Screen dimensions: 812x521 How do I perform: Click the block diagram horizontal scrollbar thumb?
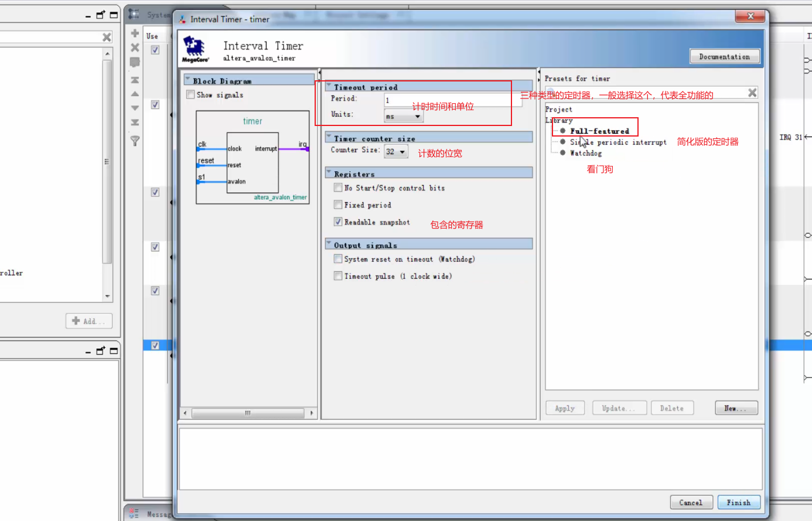click(x=248, y=413)
